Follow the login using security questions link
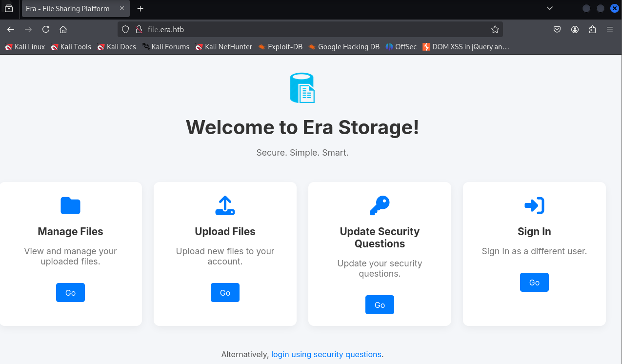The width and height of the screenshot is (622, 364). click(x=326, y=354)
